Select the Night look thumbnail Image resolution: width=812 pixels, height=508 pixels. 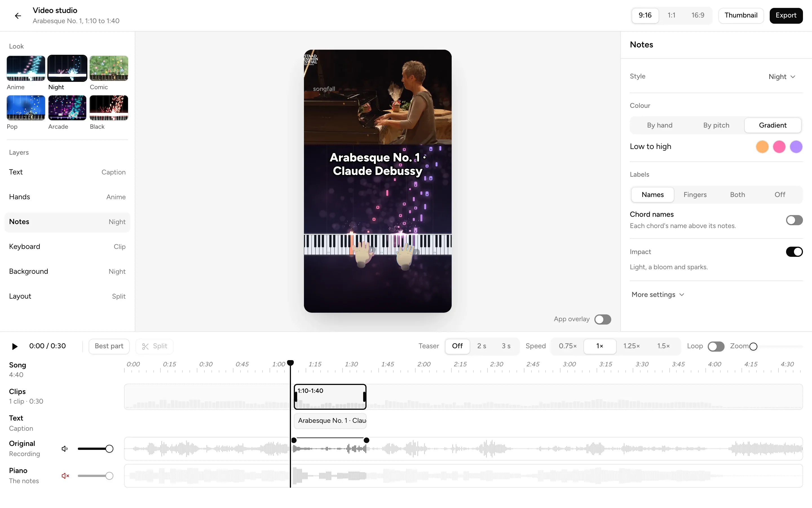pos(67,69)
